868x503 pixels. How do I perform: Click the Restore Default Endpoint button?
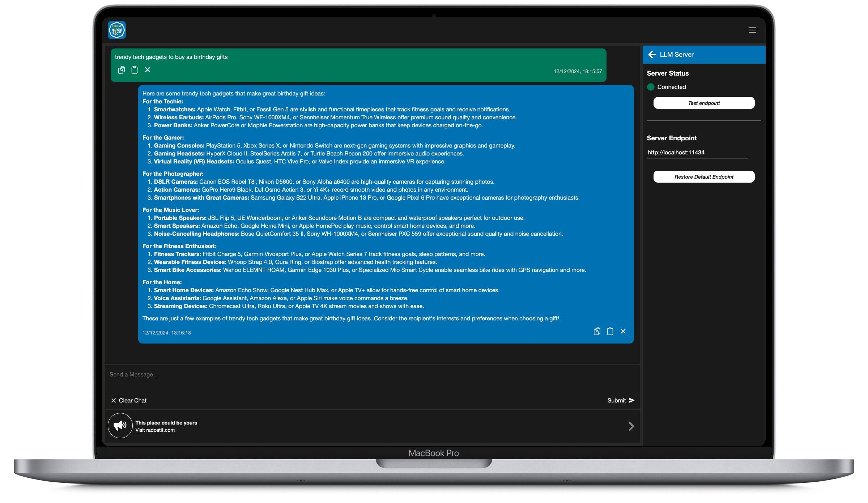[703, 177]
